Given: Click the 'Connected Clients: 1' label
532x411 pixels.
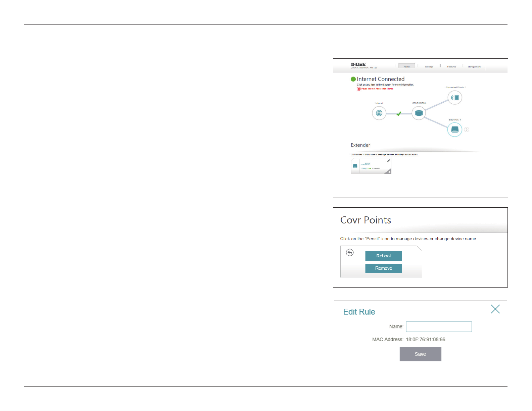Looking at the screenshot, I should coord(456,87).
